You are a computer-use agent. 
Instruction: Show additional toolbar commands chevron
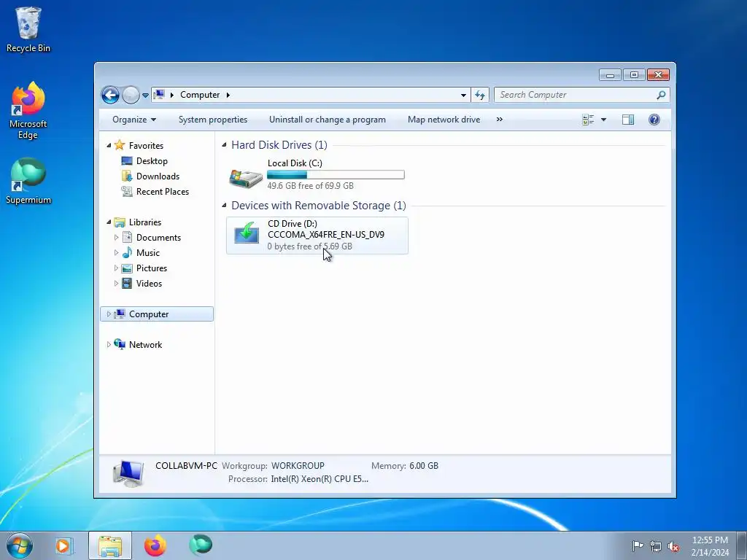coord(499,120)
